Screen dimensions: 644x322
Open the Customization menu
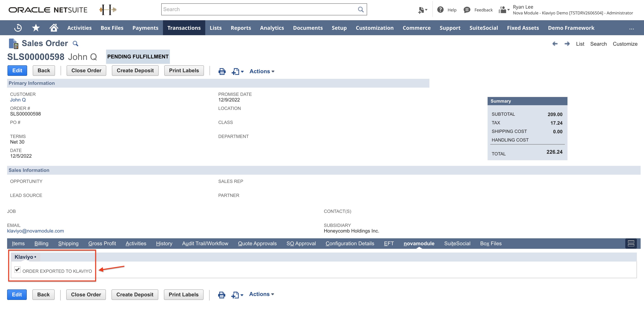coord(375,28)
